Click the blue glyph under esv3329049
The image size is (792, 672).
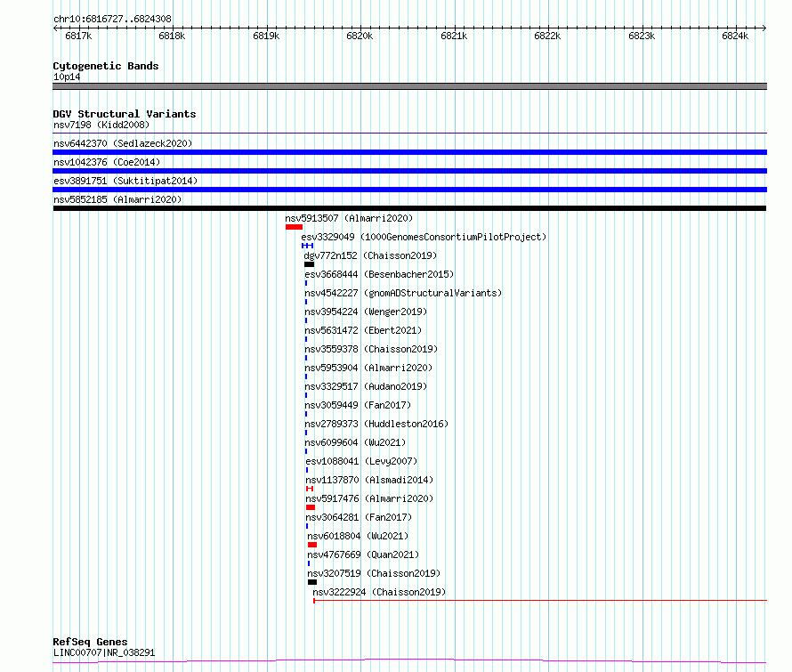click(307, 246)
